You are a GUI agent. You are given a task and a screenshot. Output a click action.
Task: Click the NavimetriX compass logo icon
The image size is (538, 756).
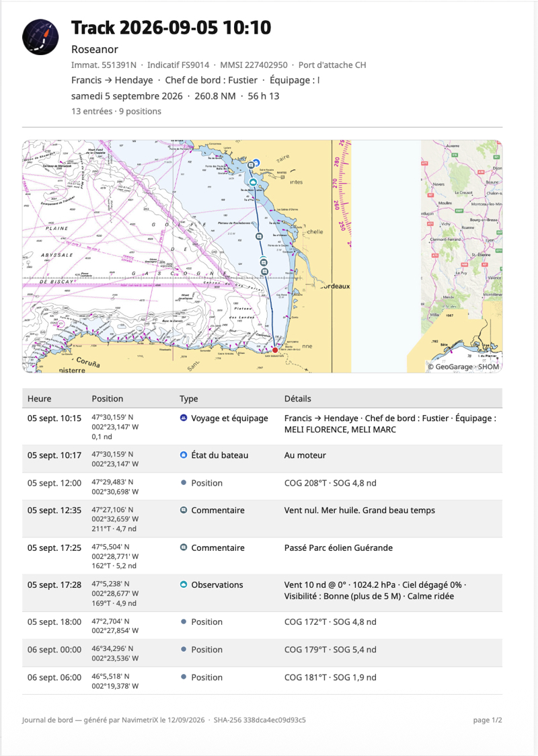pyautogui.click(x=40, y=37)
